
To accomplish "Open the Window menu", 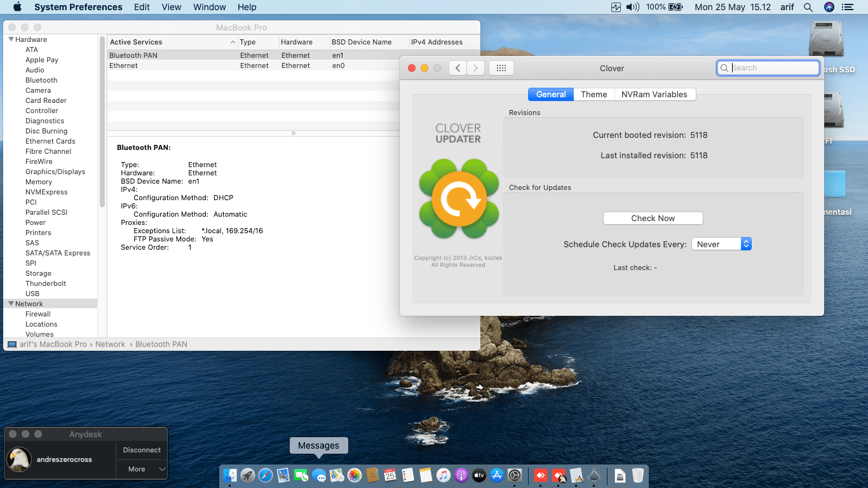I will click(210, 7).
